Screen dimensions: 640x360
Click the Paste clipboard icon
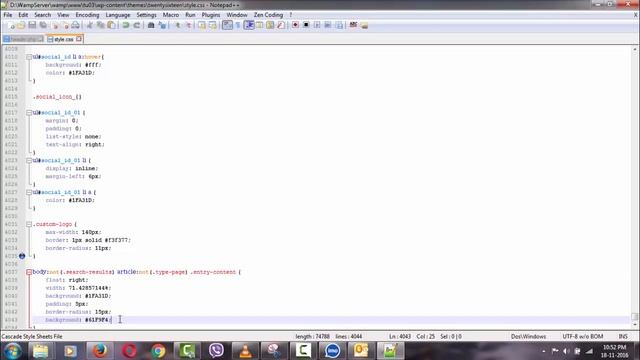[x=111, y=25]
